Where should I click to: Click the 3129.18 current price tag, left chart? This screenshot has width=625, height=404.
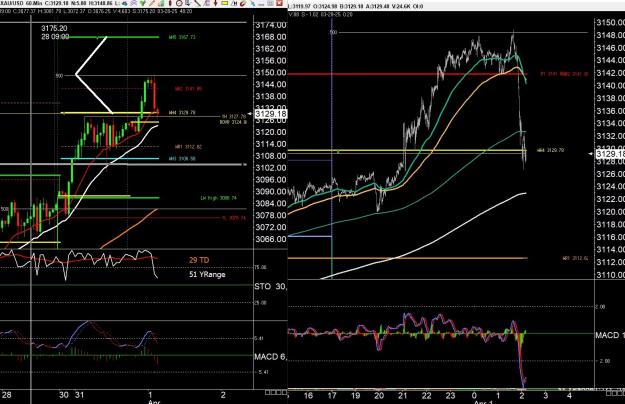(271, 114)
